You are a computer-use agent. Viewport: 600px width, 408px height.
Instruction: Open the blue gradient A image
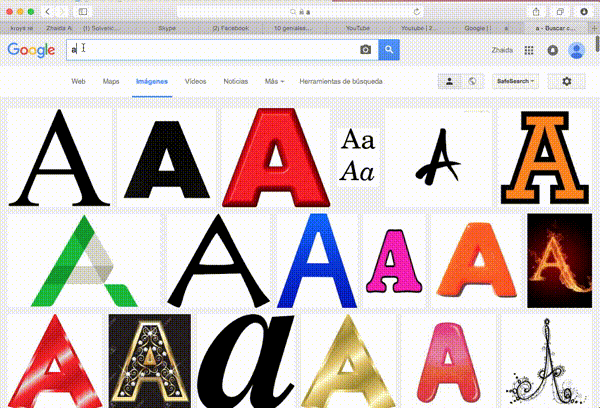317,261
